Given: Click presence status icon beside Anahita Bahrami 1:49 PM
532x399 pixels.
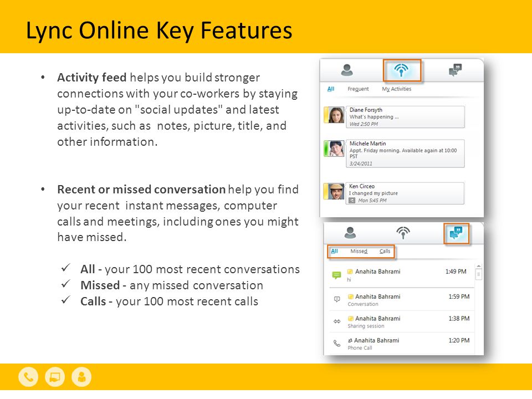Looking at the screenshot, I should point(350,272).
